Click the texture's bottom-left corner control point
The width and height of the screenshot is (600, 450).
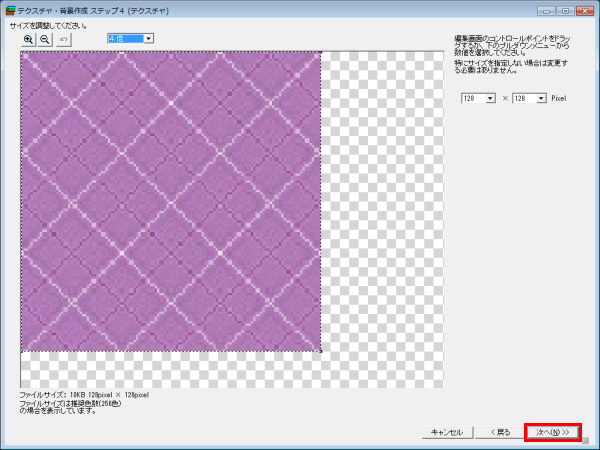click(21, 351)
